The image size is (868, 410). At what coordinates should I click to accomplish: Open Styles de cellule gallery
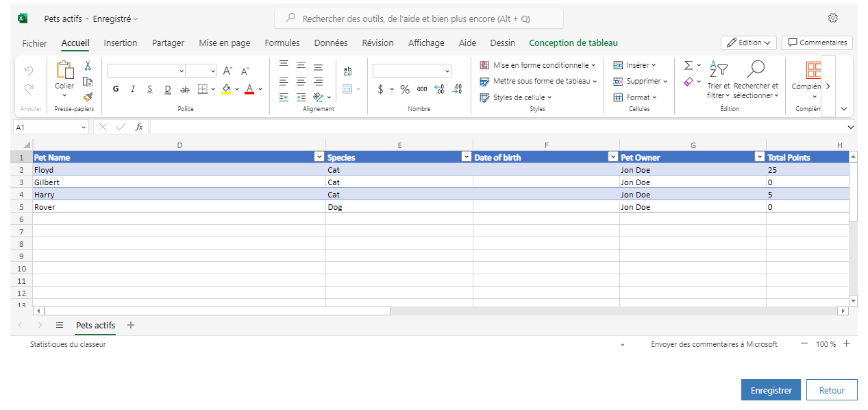coord(515,97)
